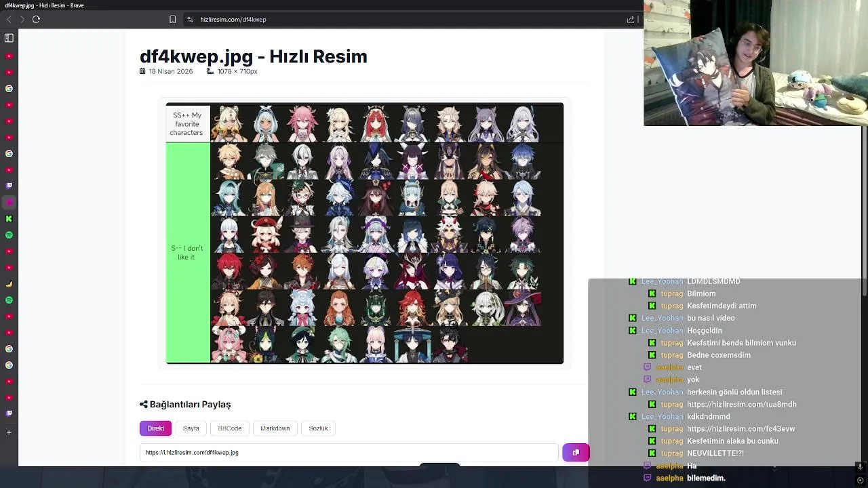Image resolution: width=868 pixels, height=488 pixels.
Task: Select the highlighted active tab in sidebar
Action: pyautogui.click(x=9, y=202)
